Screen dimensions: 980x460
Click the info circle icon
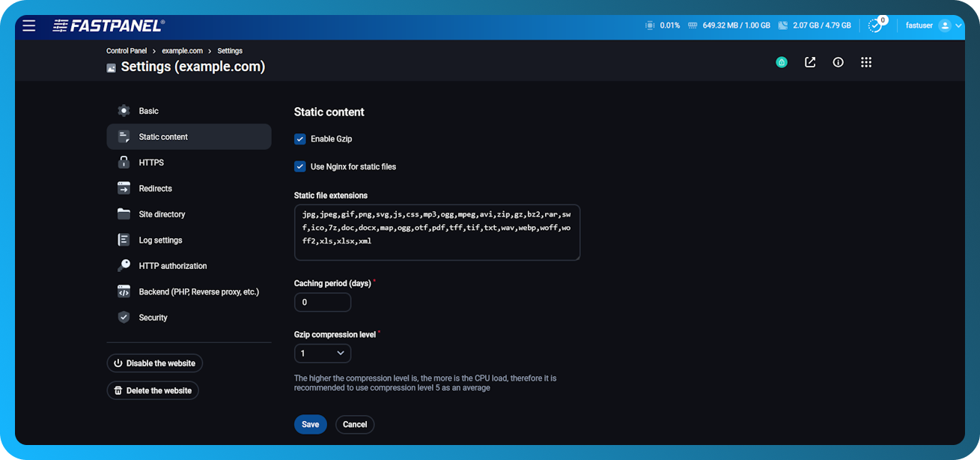point(838,61)
